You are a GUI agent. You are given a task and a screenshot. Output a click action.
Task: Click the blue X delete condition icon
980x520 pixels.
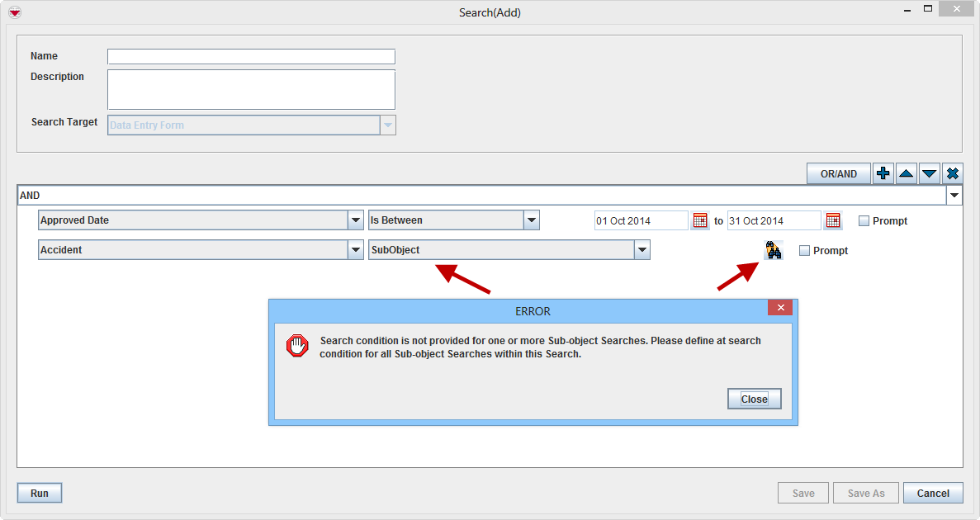pyautogui.click(x=953, y=173)
